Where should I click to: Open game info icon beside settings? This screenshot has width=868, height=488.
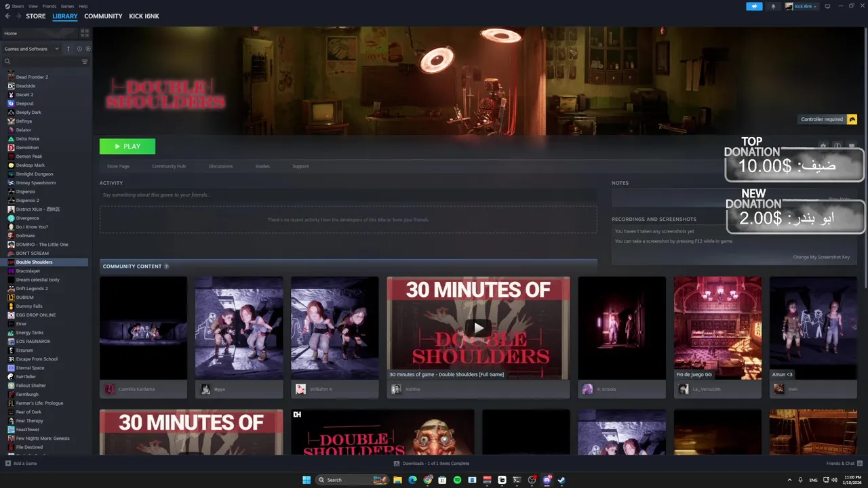point(837,146)
